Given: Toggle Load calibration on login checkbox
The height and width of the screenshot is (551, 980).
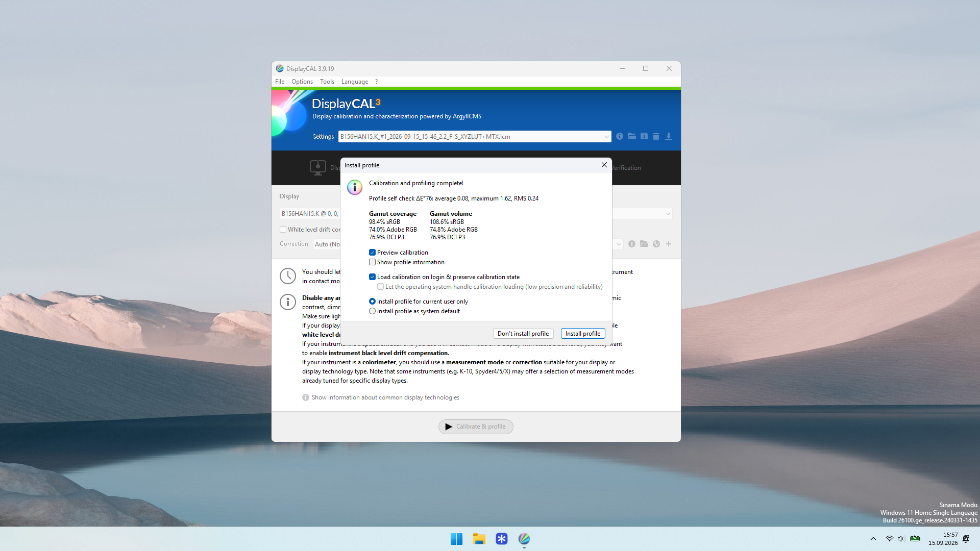Looking at the screenshot, I should (372, 277).
